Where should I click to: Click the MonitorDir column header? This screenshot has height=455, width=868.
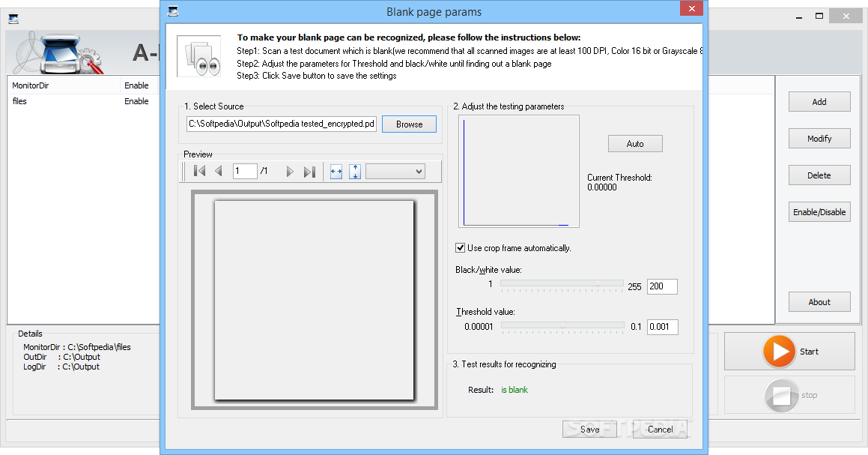64,85
